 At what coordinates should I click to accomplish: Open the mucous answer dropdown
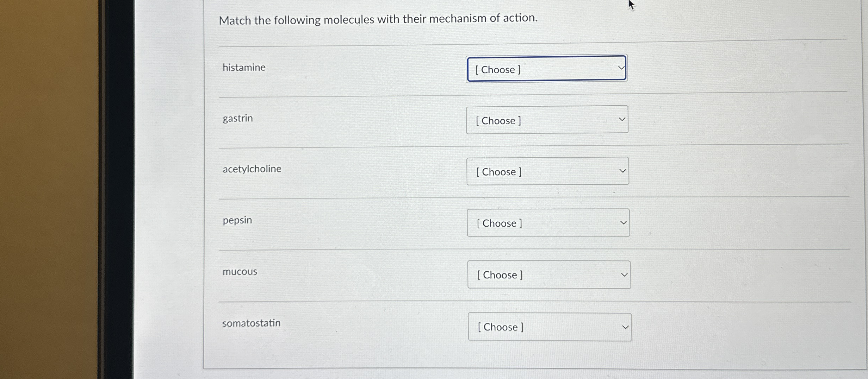pos(549,274)
